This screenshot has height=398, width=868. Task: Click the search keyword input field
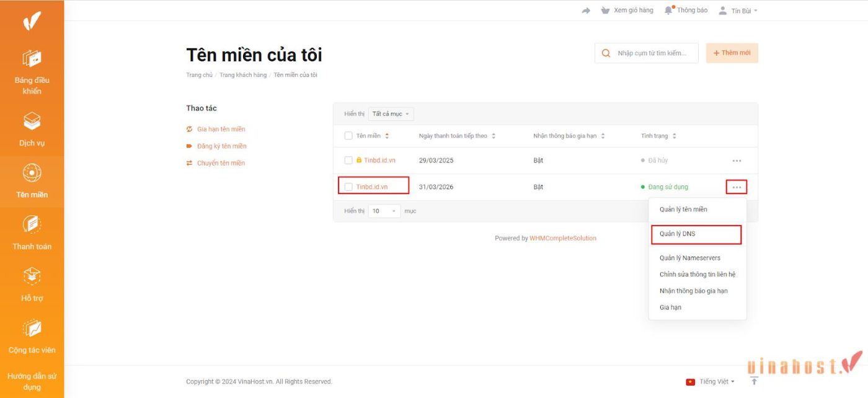[x=651, y=53]
